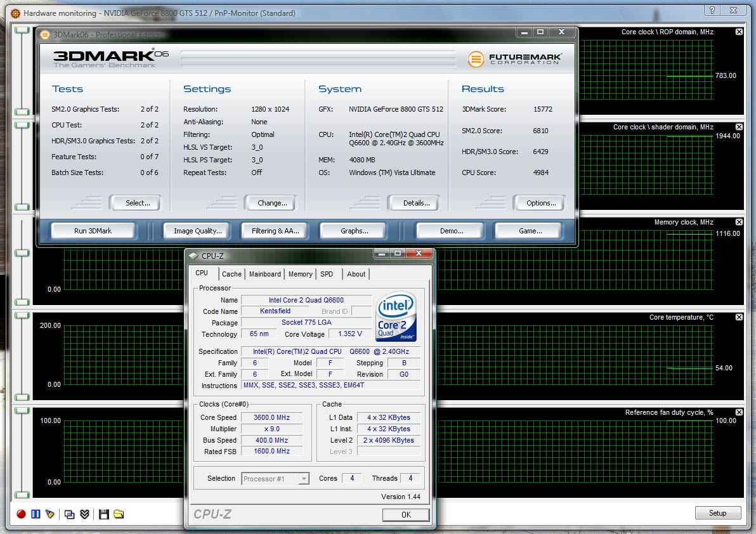Click the Technology value 65 nm
This screenshot has width=756, height=534.
[259, 334]
